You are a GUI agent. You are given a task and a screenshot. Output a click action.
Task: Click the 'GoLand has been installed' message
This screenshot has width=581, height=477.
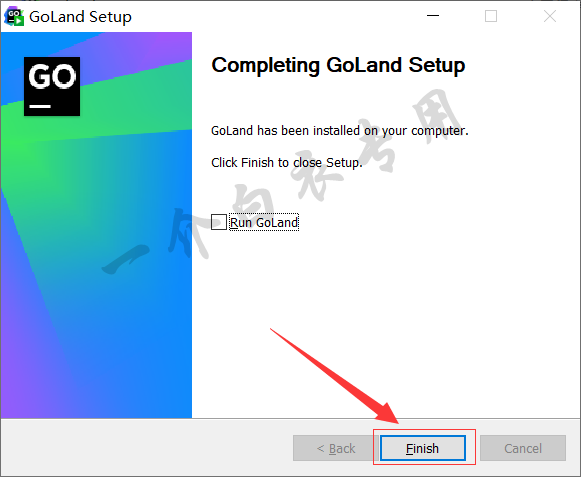(340, 131)
